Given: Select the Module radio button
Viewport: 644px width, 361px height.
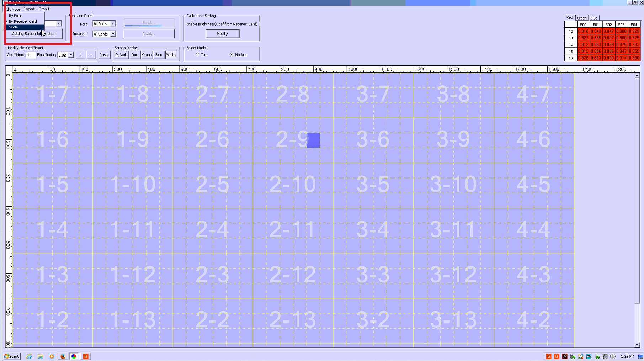Looking at the screenshot, I should click(231, 55).
